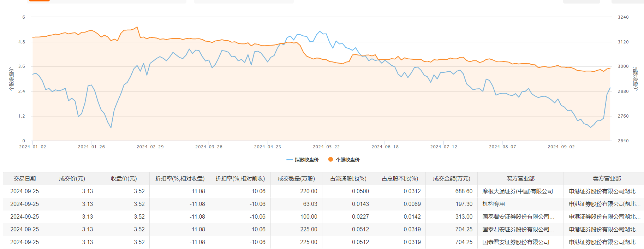Open the 摩根大通证券 buyer entry
The height and width of the screenshot is (249, 644).
point(520,191)
